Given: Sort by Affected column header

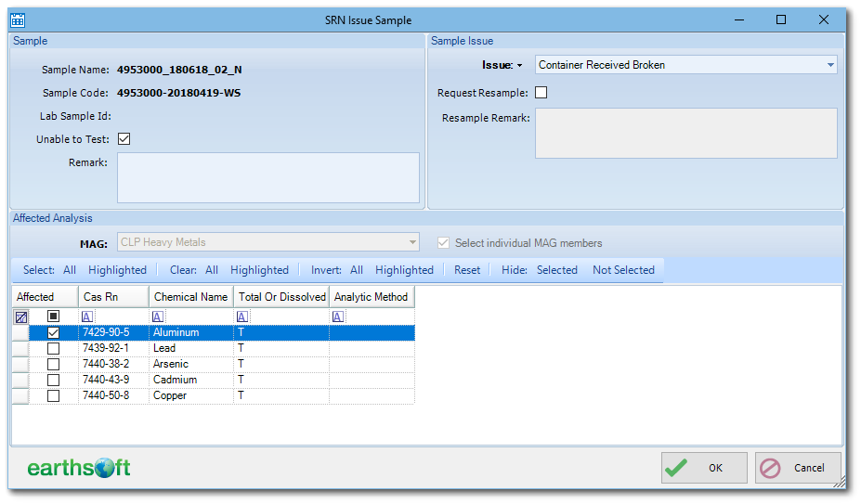Looking at the screenshot, I should point(45,296).
